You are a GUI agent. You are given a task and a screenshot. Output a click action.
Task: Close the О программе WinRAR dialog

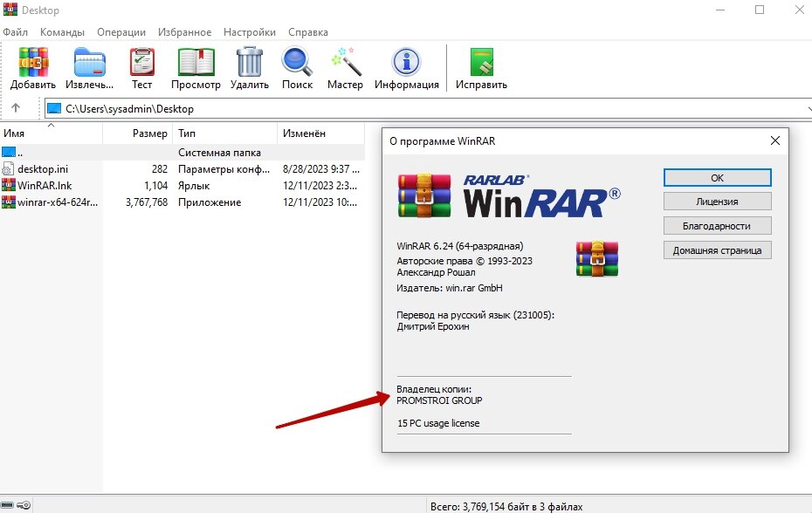(x=775, y=140)
